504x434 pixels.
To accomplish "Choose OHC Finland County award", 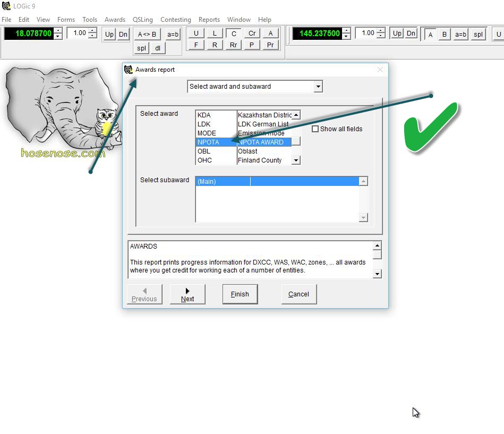I will pos(244,160).
